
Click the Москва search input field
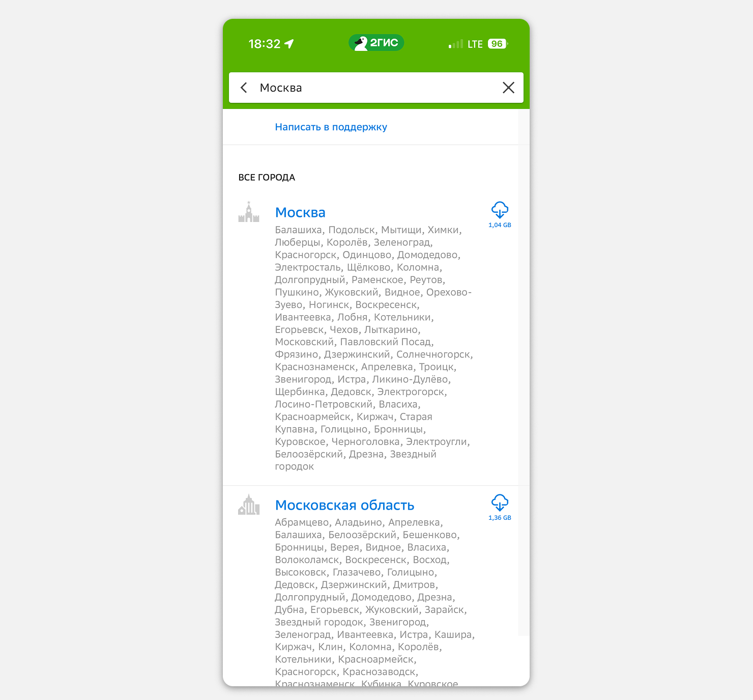coord(376,88)
